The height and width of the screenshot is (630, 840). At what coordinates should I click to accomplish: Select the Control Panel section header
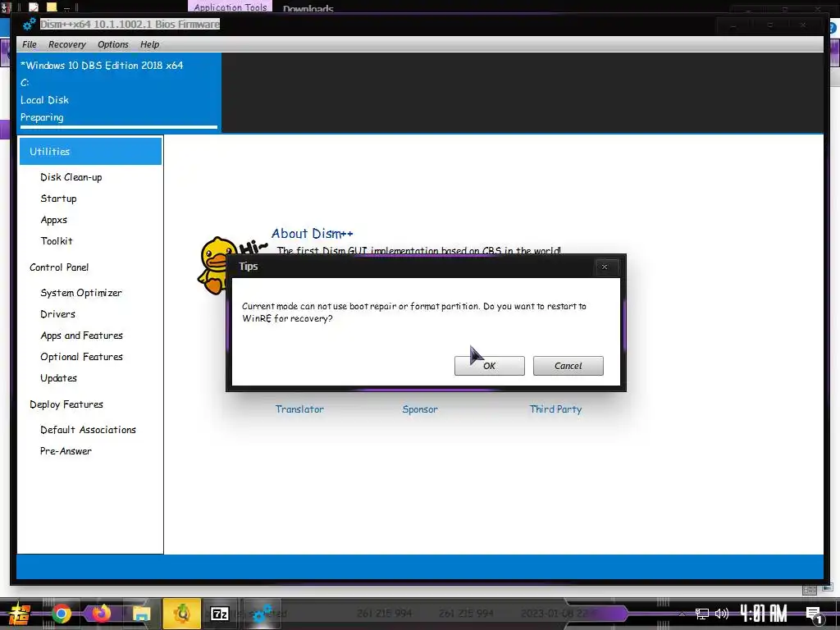click(59, 267)
